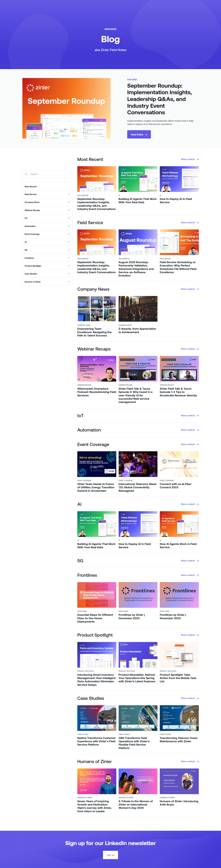The height and width of the screenshot is (868, 221).
Task: Click the Sign Up newsletter button
Action: coord(110,855)
